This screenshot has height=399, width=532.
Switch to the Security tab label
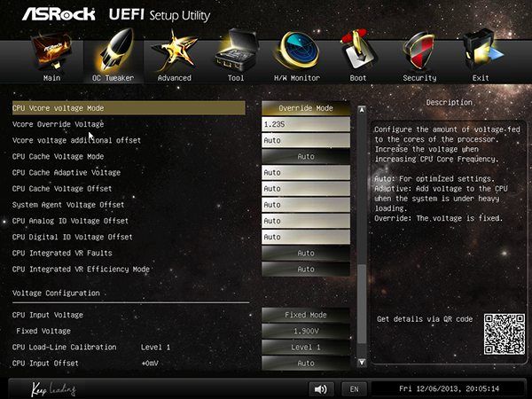click(419, 78)
